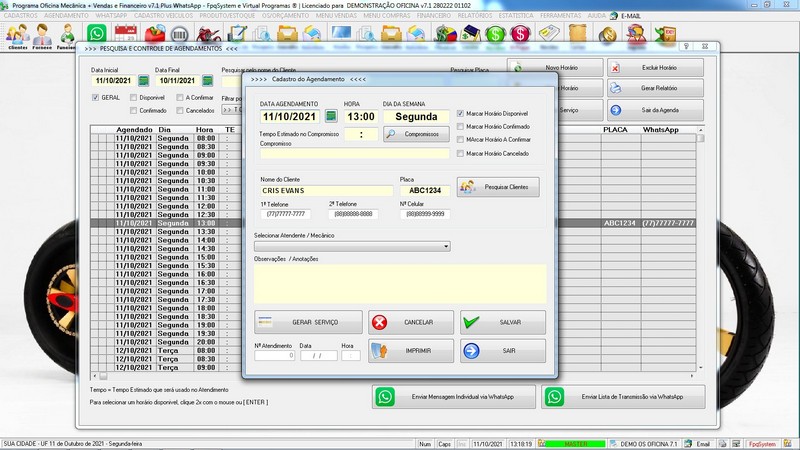This screenshot has height=450, width=800.
Task: Click the paper scroll toolbar icon
Action: (x=578, y=34)
